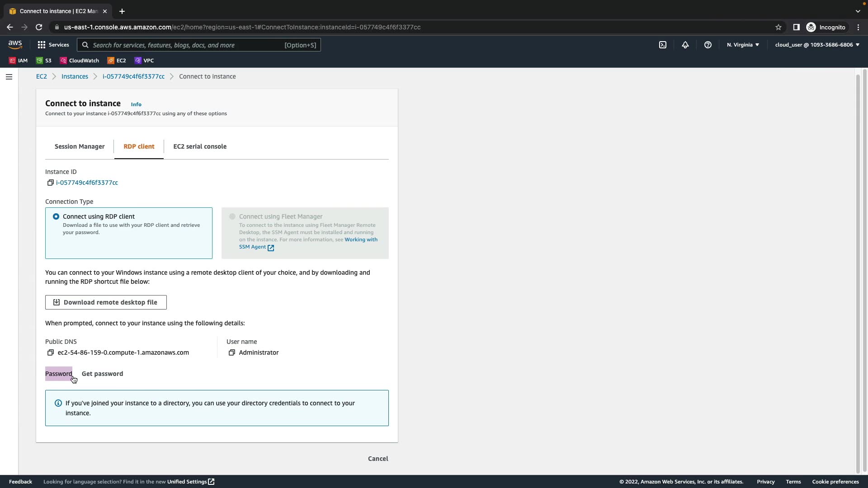Copy the Public DNS address

50,352
